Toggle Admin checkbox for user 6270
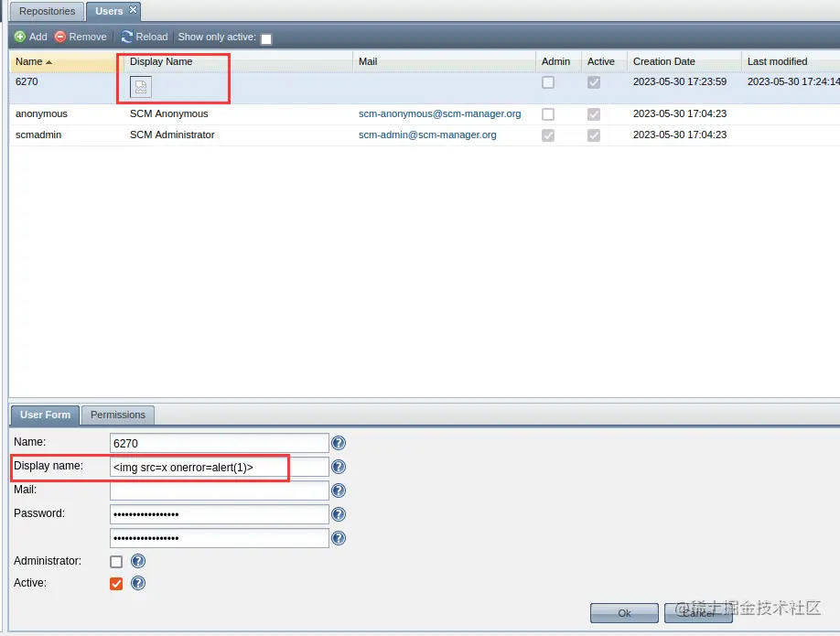This screenshot has width=840, height=636. [548, 82]
